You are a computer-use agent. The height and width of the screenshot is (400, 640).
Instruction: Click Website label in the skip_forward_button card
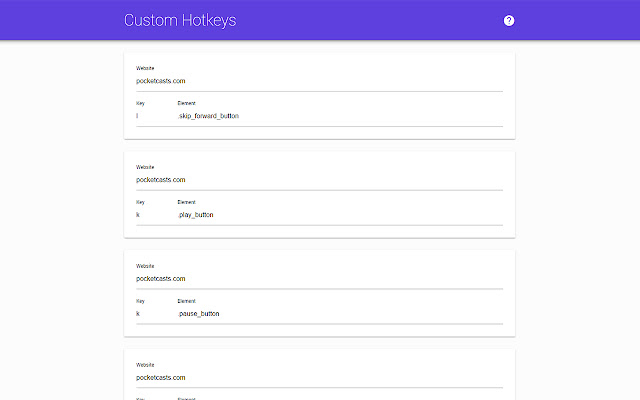click(145, 68)
